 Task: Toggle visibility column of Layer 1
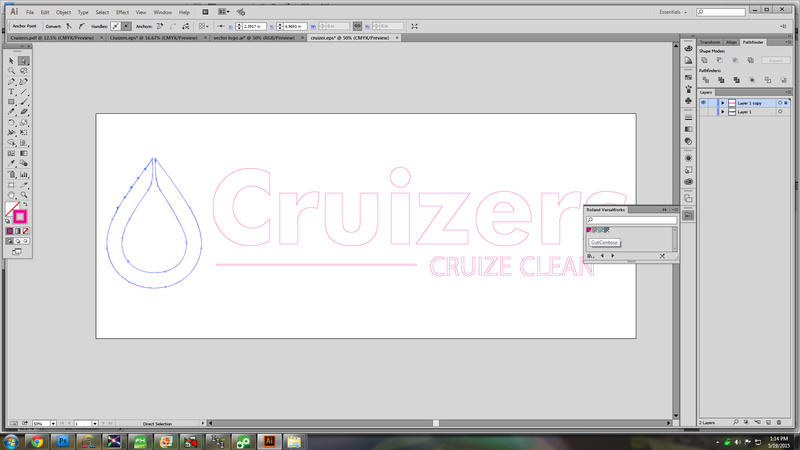click(x=703, y=112)
